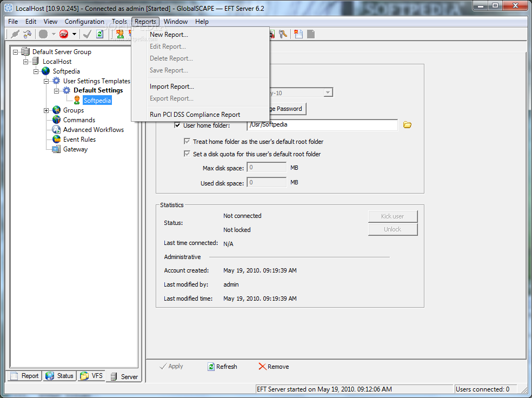Click the Max disk space field
Screen dimensions: 532x398
click(x=267, y=167)
